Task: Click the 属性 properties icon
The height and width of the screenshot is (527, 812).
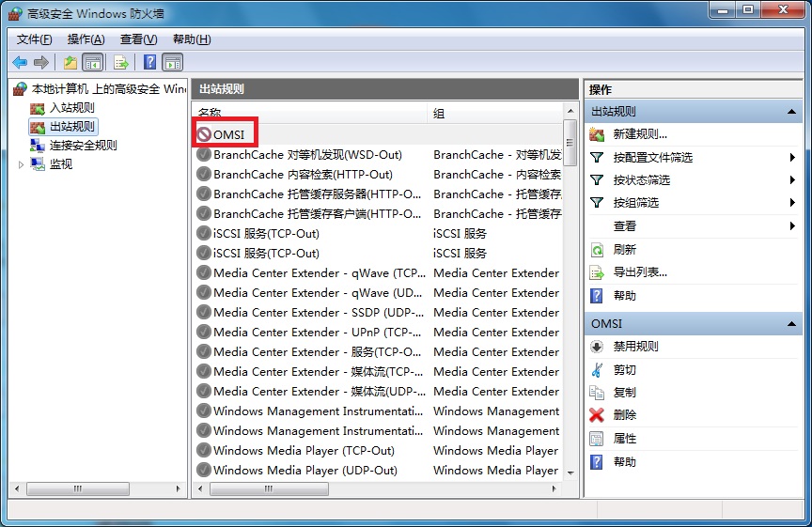Action: (597, 439)
